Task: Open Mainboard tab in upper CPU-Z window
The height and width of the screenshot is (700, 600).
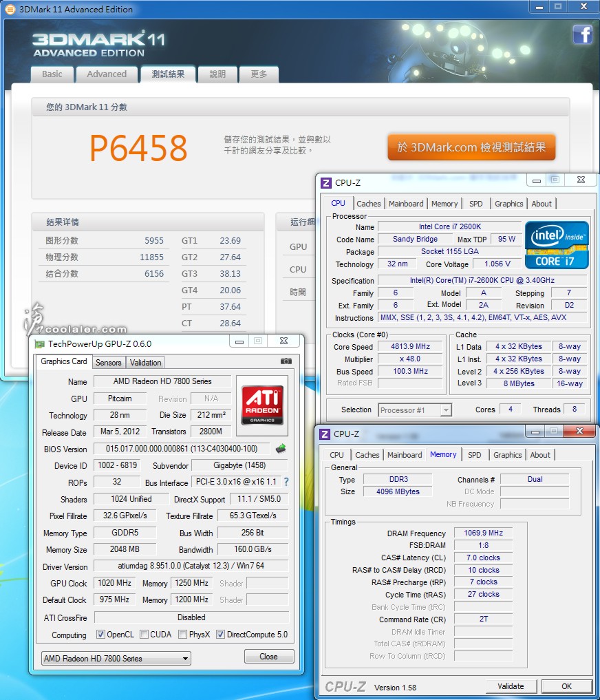Action: point(406,204)
